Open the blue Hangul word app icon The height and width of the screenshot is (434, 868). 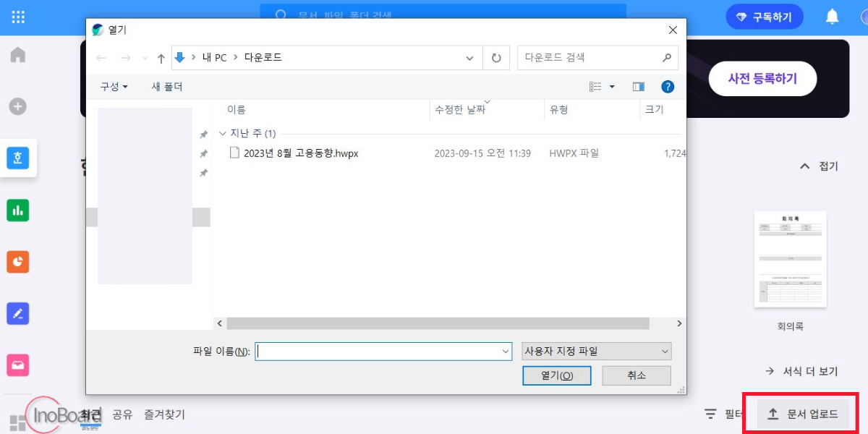pos(18,158)
